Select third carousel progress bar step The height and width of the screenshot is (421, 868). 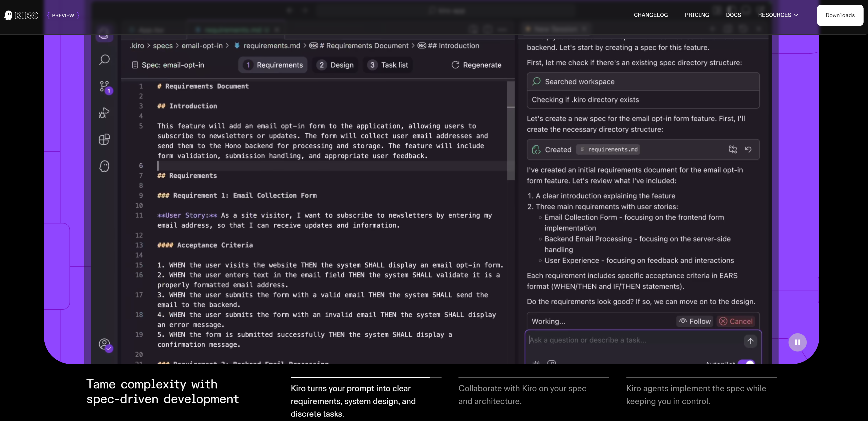coord(701,377)
